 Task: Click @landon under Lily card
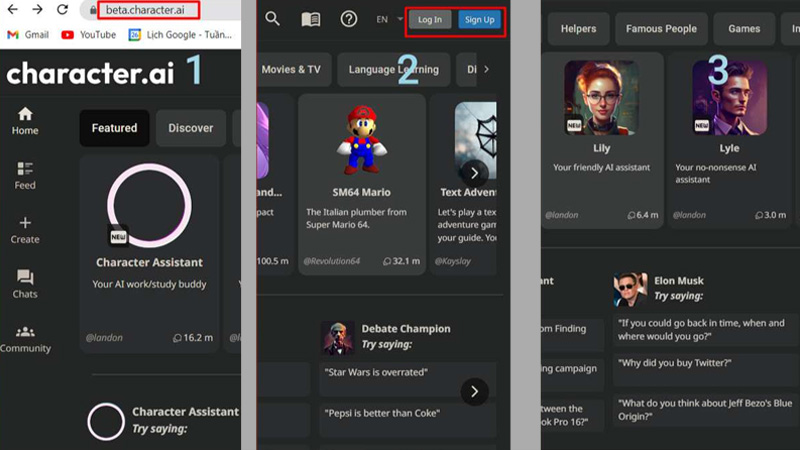562,215
